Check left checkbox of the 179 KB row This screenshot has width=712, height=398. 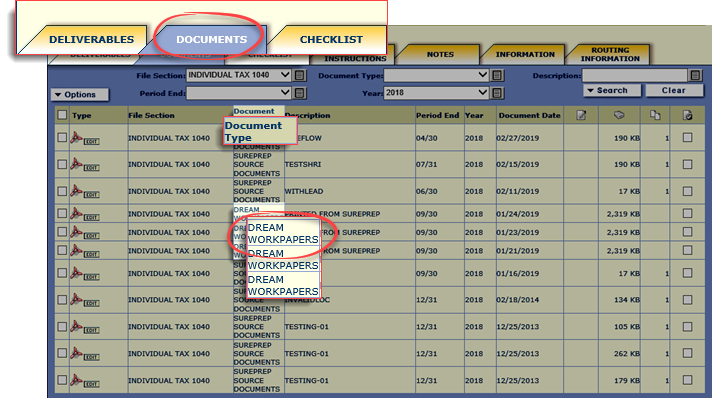(x=62, y=380)
